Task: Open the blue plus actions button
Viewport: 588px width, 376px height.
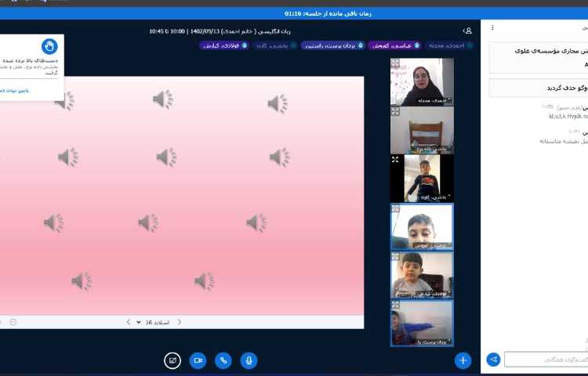Action: coord(463,360)
